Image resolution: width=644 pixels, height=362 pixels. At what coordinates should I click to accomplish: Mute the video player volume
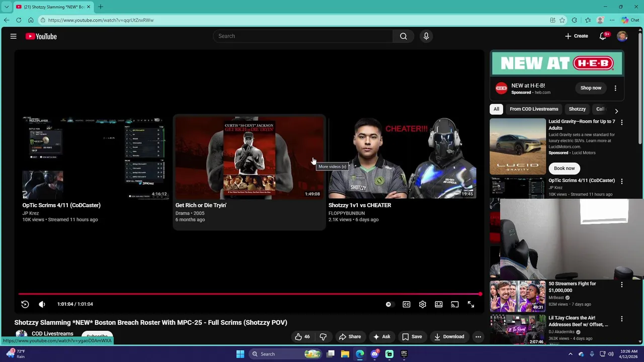click(x=42, y=304)
